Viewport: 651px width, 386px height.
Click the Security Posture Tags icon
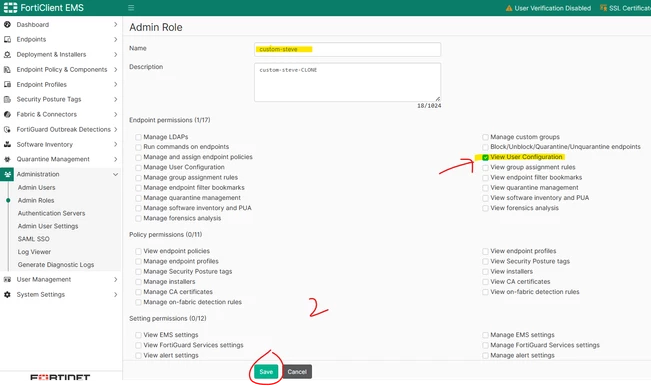(x=7, y=99)
